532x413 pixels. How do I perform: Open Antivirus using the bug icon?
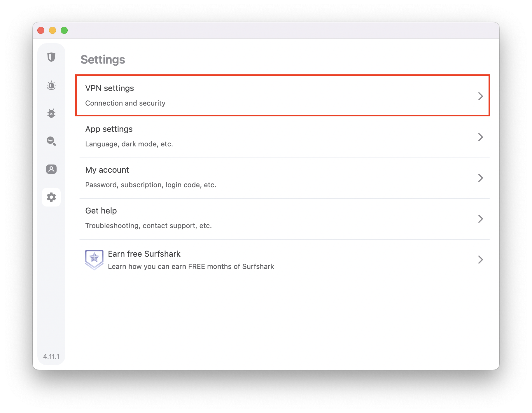coord(51,113)
